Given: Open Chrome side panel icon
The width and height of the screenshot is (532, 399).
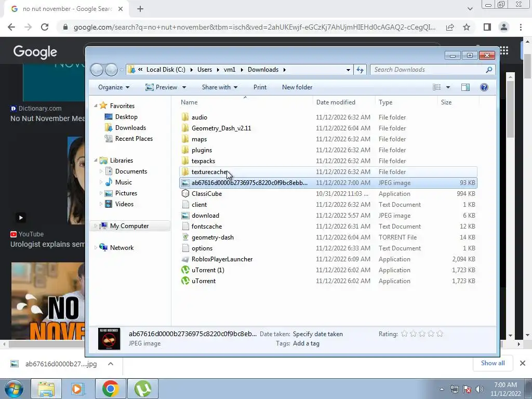Looking at the screenshot, I should [x=487, y=27].
